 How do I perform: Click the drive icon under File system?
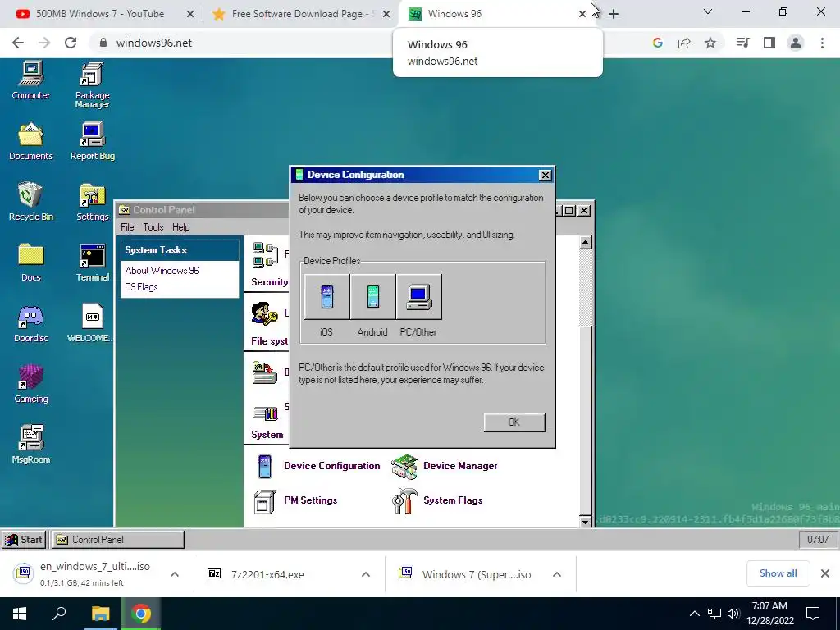[265, 373]
